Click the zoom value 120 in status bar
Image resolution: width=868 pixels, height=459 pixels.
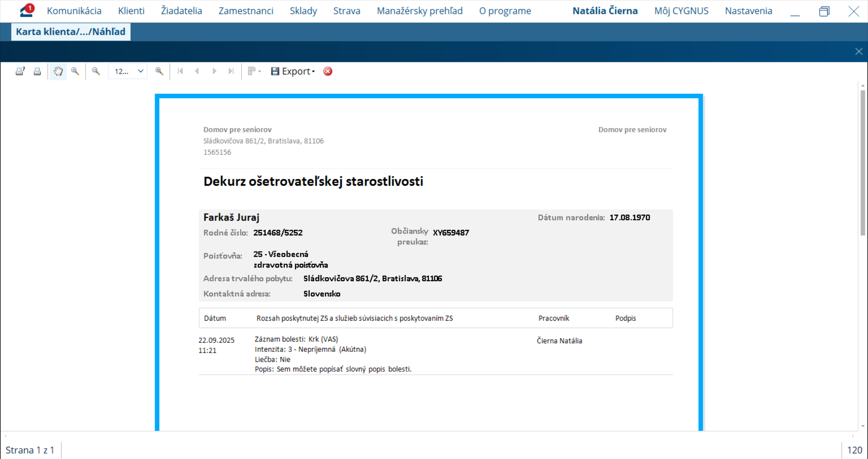coord(854,450)
